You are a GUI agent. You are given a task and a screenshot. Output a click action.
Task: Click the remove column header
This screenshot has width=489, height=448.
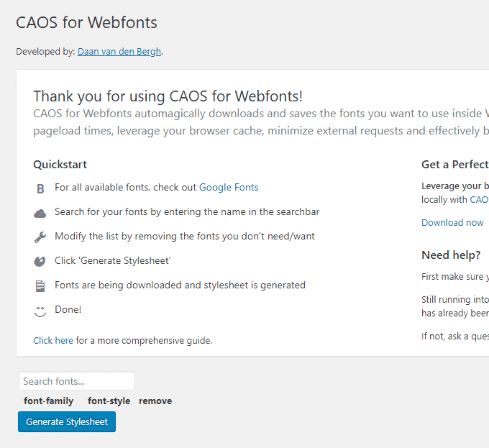click(x=155, y=401)
